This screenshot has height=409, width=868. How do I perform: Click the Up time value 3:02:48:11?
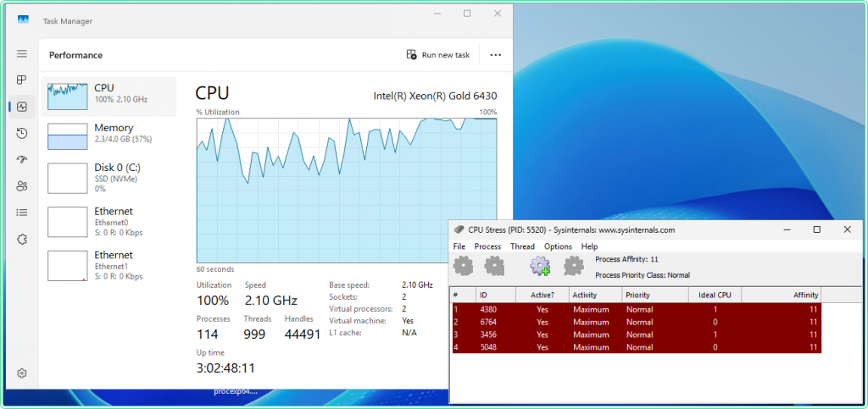[x=225, y=368]
